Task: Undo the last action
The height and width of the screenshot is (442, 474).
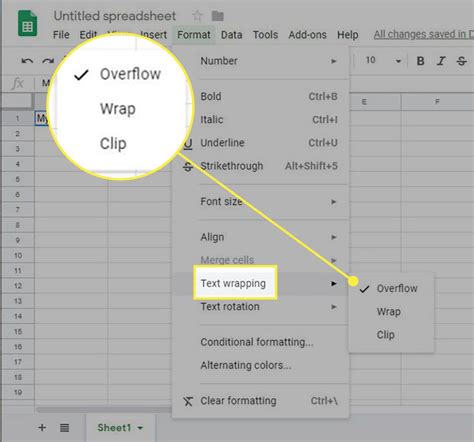Action: pyautogui.click(x=27, y=61)
